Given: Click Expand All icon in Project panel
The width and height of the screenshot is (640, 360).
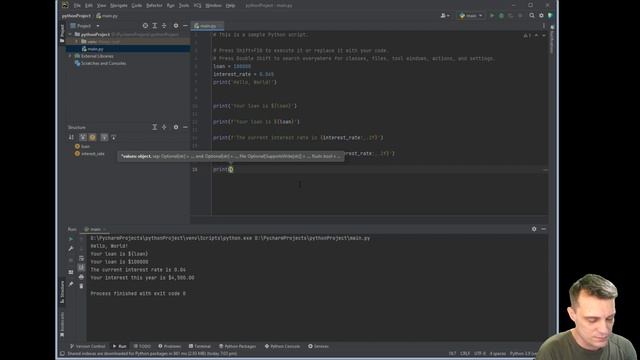Looking at the screenshot, I should click(155, 26).
